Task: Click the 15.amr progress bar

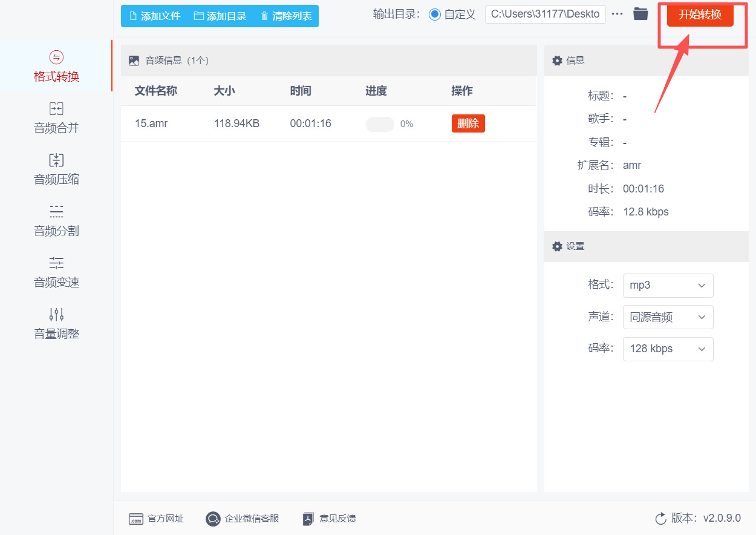Action: tap(380, 124)
